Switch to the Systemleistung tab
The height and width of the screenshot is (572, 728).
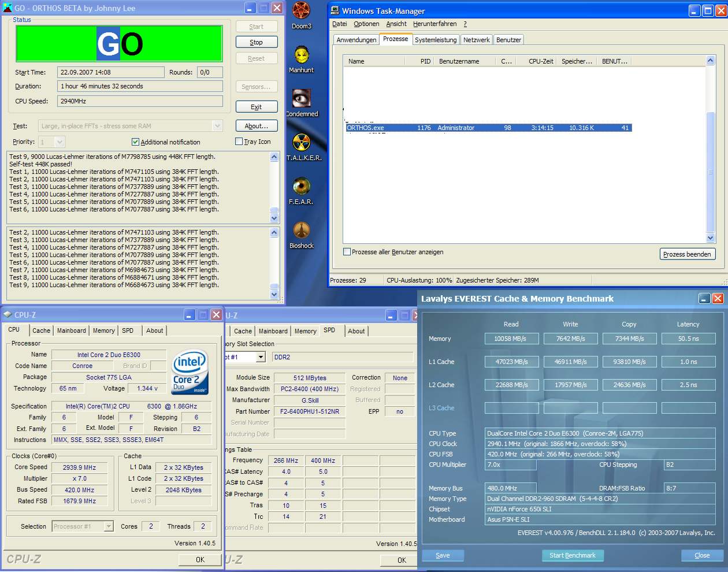point(436,40)
